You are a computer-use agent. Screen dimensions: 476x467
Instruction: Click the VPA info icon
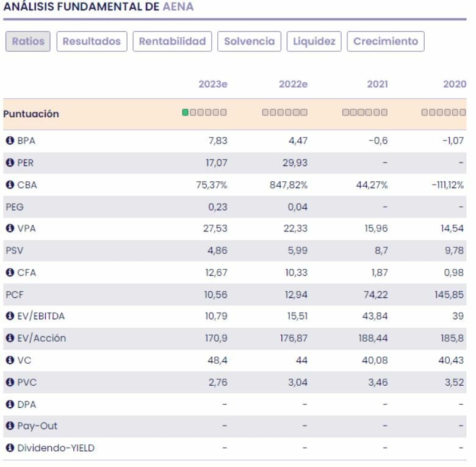coord(10,228)
